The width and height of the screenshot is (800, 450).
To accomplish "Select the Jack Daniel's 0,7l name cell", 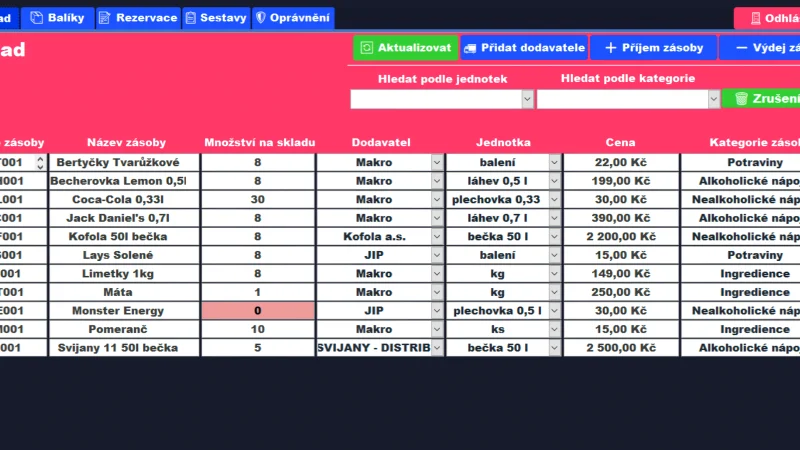I will [124, 218].
